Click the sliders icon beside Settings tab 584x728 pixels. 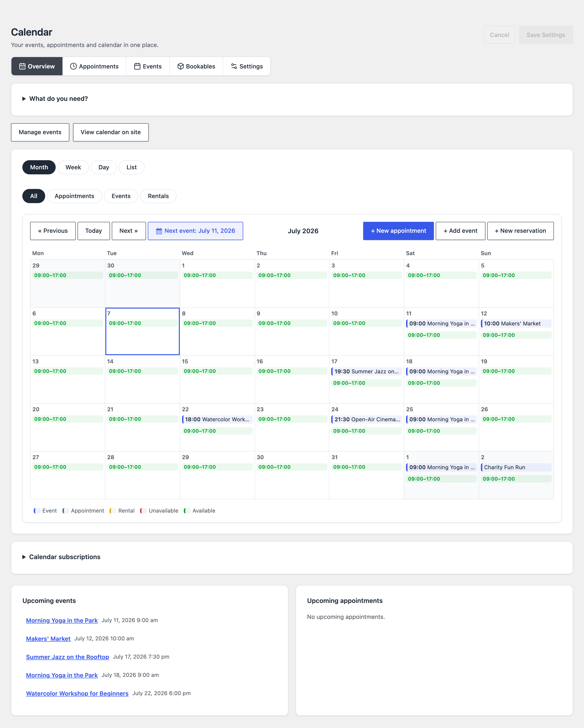click(x=234, y=66)
